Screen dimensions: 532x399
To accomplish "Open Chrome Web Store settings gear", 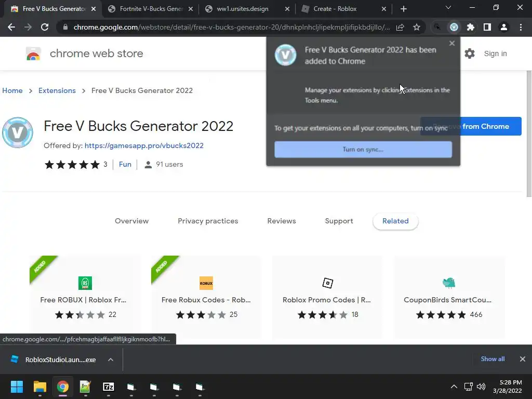I will point(470,54).
